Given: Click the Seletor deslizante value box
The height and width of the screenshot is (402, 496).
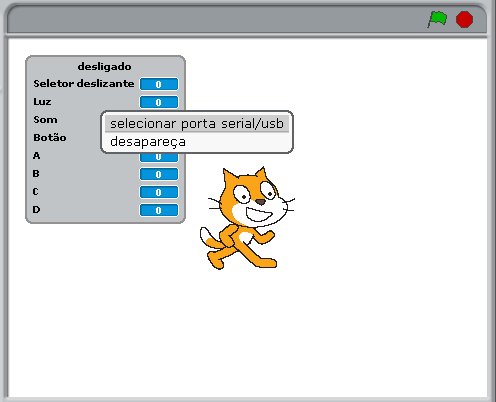Looking at the screenshot, I should [159, 84].
